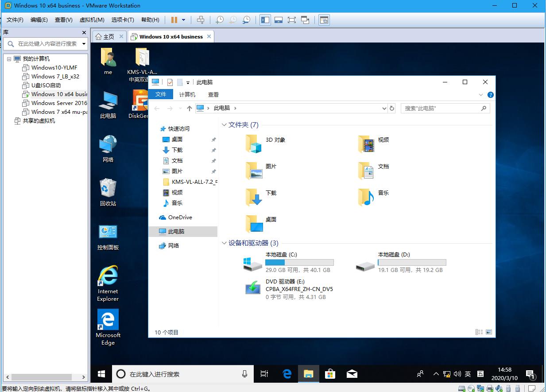The image size is (546, 392).
Task: Collapse the 设备和驱动器 section
Action: click(224, 243)
